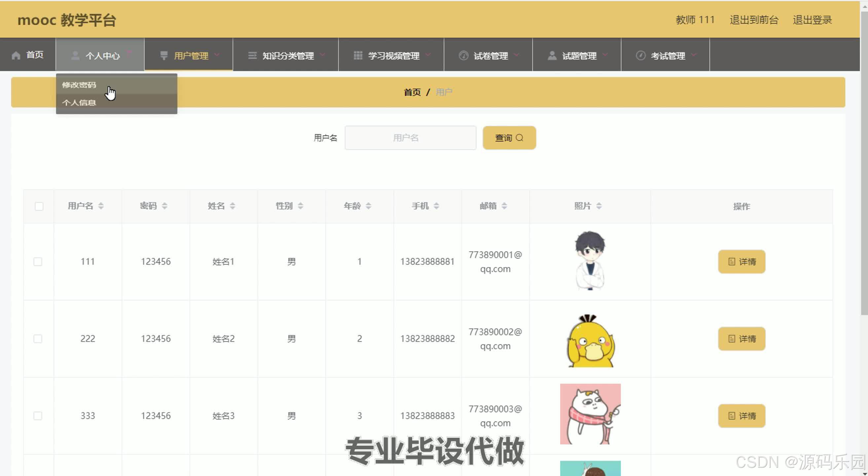Toggle the select-all checkbox in table header
Screen dimensions: 868x476
tap(38, 206)
